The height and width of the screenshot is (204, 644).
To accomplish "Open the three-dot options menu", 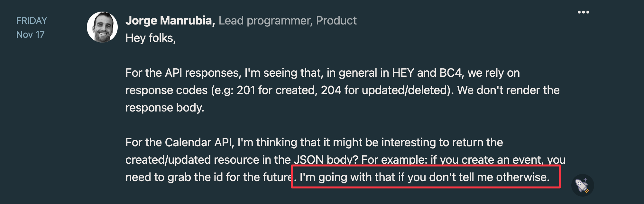I will [x=583, y=12].
